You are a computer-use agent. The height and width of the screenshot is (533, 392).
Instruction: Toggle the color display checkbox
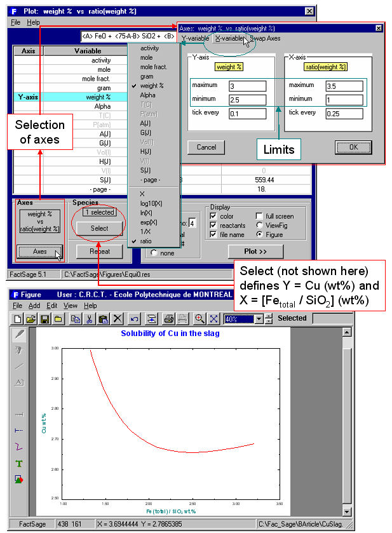pyautogui.click(x=213, y=217)
